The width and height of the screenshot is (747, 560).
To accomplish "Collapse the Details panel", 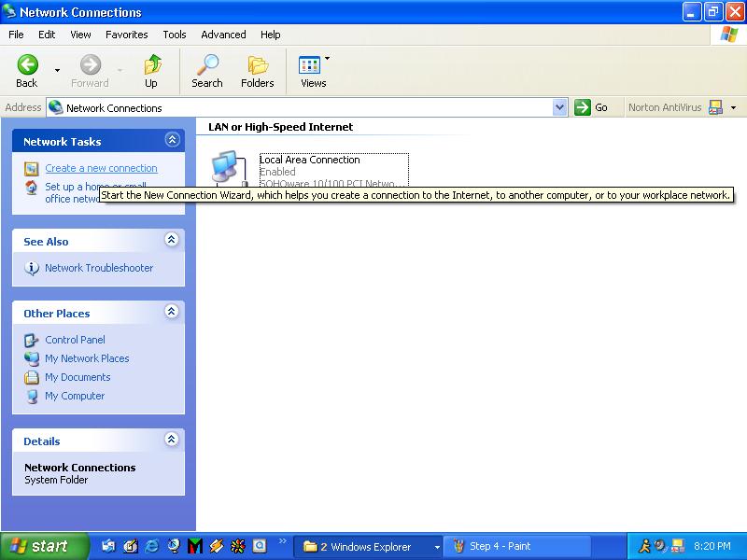I will [172, 439].
